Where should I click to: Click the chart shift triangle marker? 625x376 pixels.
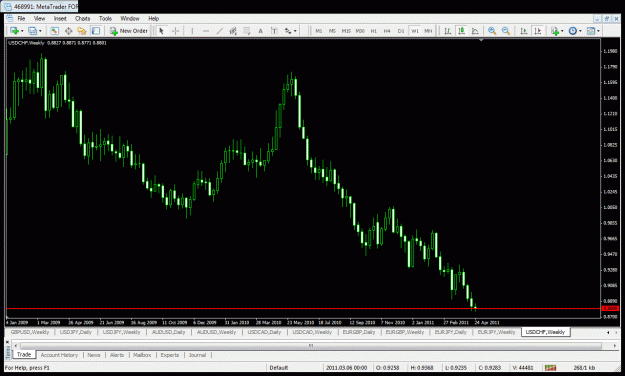tap(481, 40)
